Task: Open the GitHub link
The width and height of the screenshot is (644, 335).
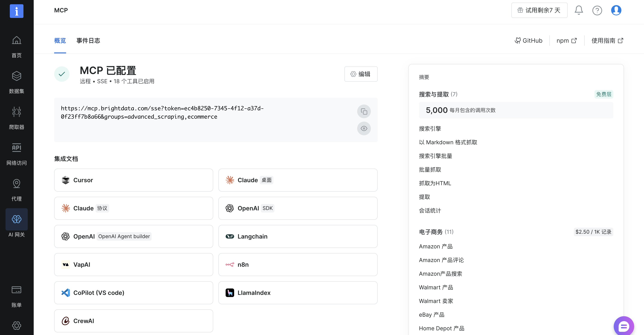Action: pyautogui.click(x=528, y=41)
